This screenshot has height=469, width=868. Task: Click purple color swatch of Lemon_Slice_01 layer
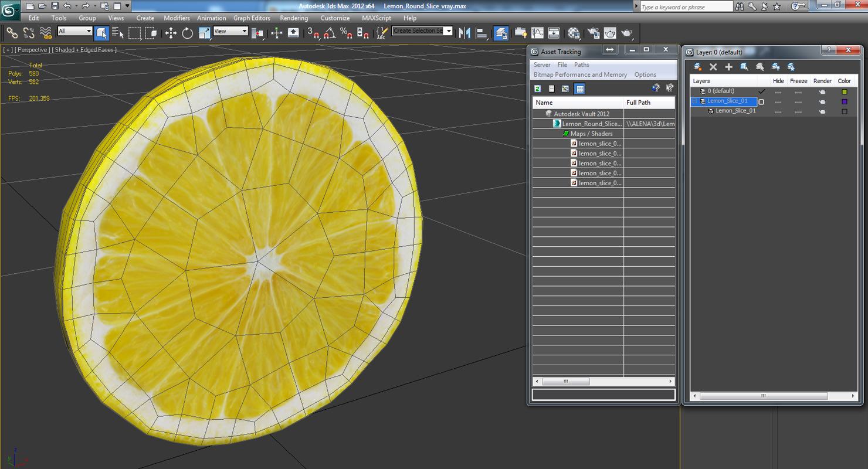pos(845,102)
